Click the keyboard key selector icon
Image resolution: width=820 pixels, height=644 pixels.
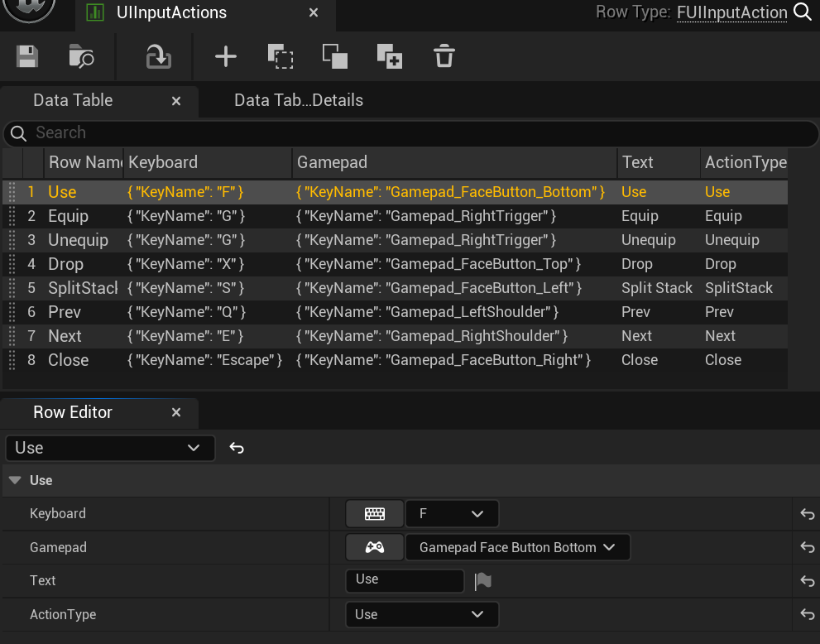click(x=375, y=514)
